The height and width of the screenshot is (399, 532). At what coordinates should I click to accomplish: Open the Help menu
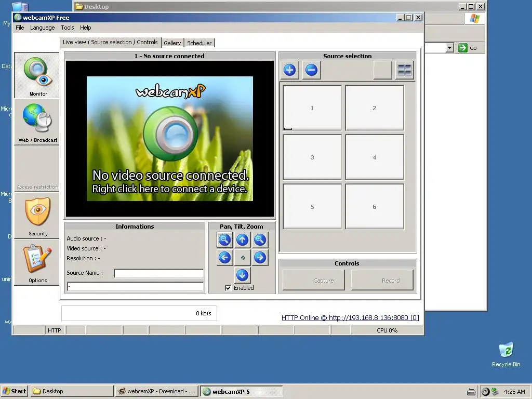coord(86,28)
